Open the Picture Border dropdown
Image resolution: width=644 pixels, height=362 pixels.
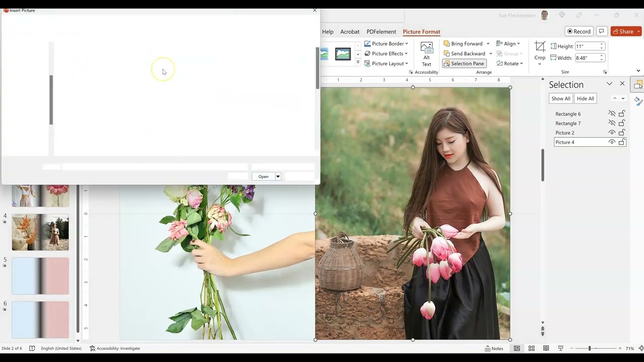click(386, 44)
